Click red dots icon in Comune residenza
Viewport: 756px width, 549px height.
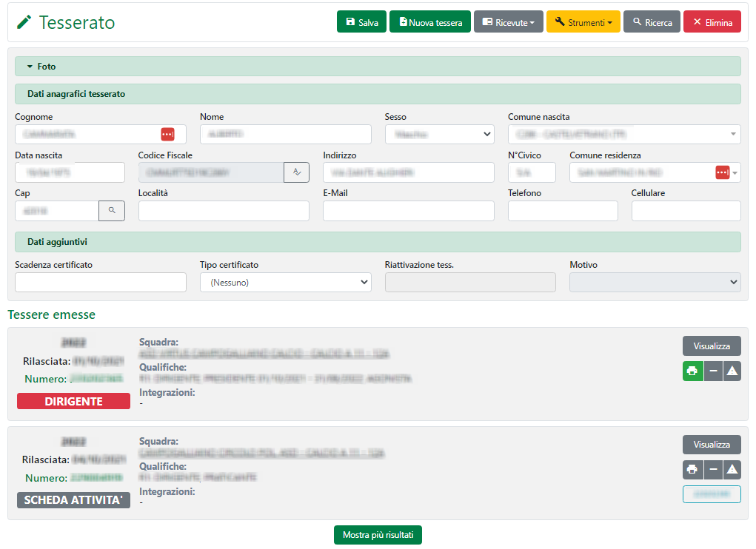point(722,172)
